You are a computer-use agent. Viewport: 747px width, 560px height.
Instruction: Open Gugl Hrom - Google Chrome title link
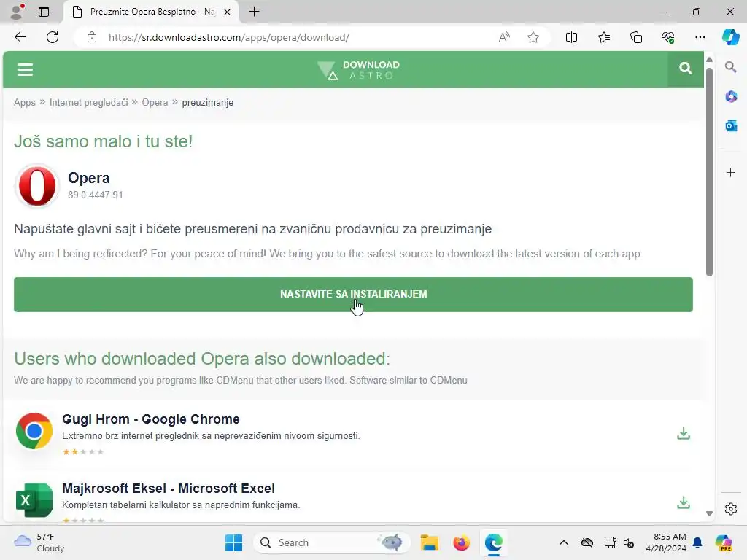tap(150, 419)
